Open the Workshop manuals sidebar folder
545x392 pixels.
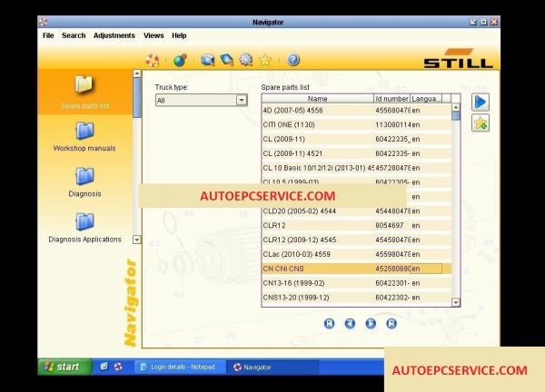click(x=84, y=131)
